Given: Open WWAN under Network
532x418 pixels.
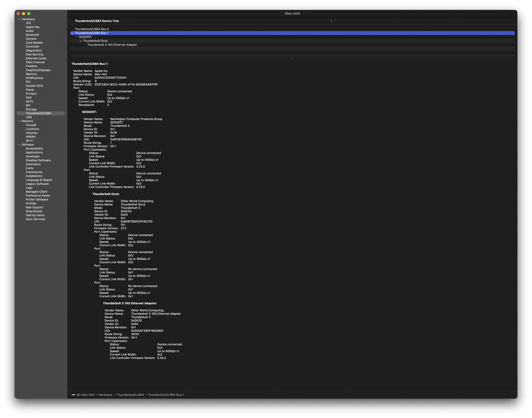Looking at the screenshot, I should click(31, 137).
